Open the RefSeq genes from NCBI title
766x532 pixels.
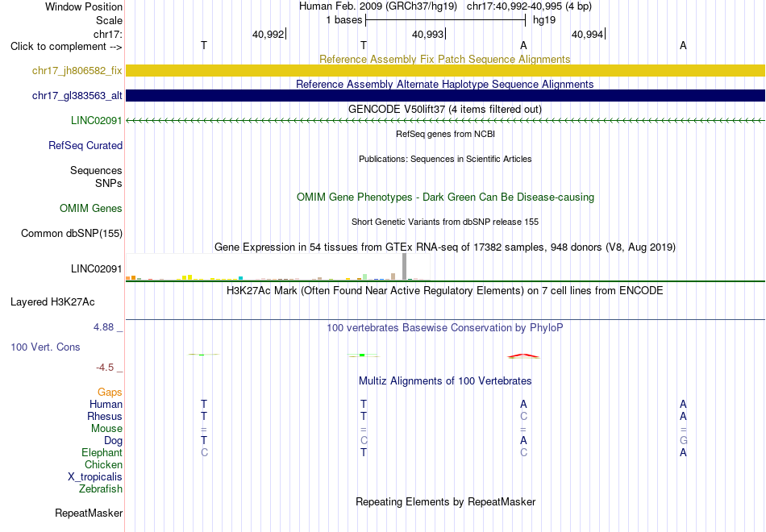point(445,134)
